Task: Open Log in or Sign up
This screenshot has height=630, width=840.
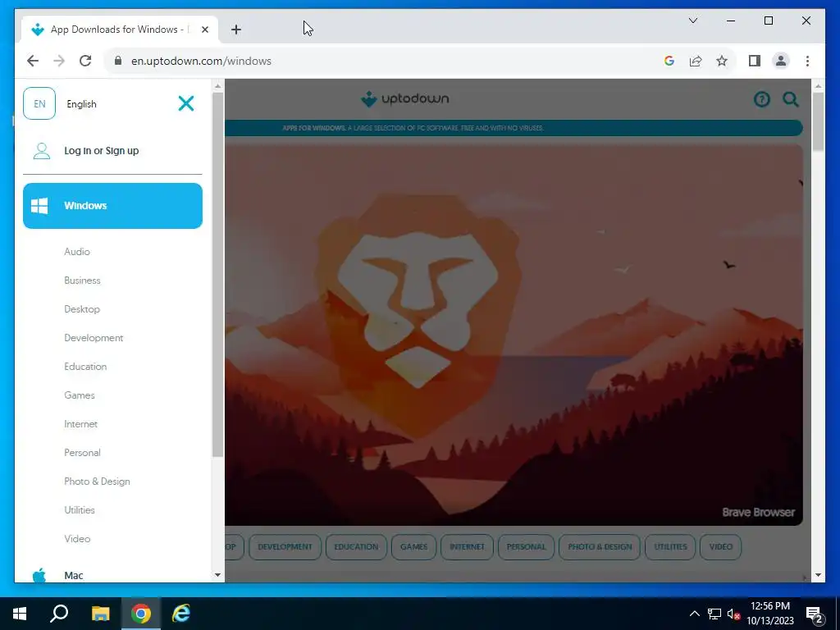Action: pos(101,151)
